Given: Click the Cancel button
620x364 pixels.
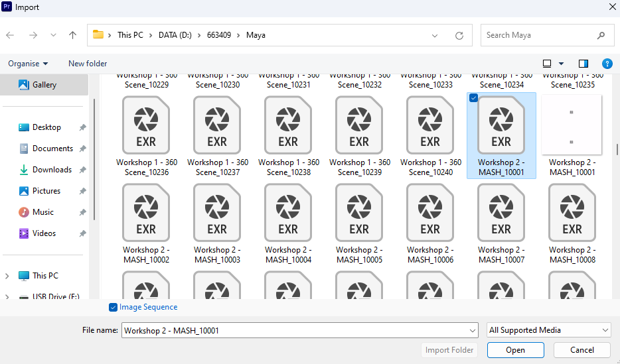Looking at the screenshot, I should pyautogui.click(x=581, y=350).
